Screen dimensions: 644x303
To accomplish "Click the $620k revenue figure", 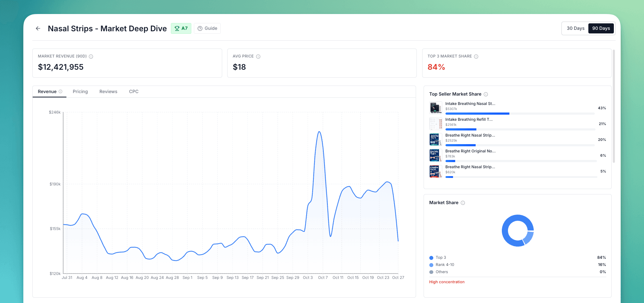I will (x=451, y=172).
